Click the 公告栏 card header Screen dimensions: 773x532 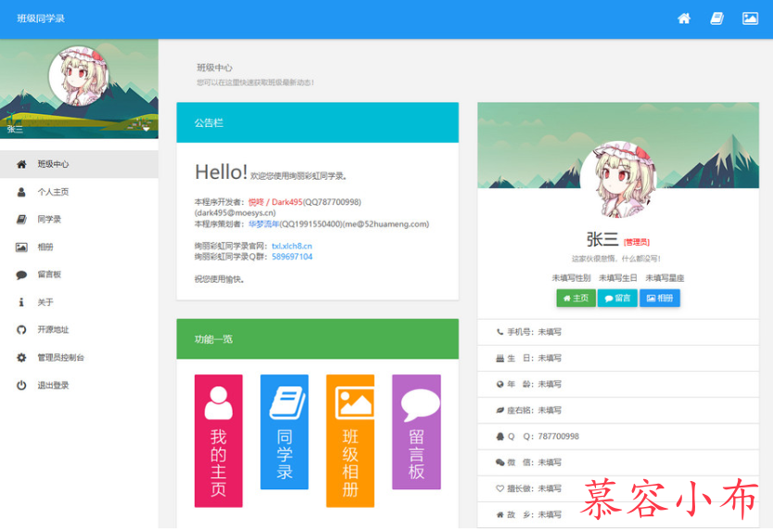click(x=318, y=122)
